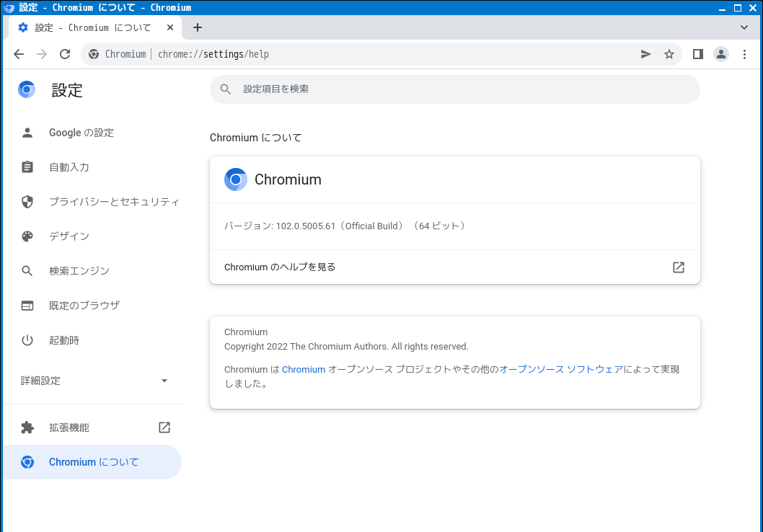Open 自動入力 settings
763x532 pixels.
coord(92,167)
